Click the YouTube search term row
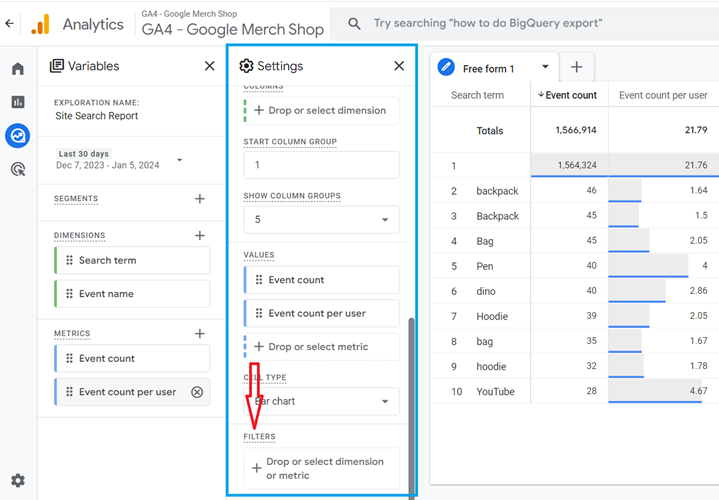Screen dimensions: 719x500 tap(495, 392)
